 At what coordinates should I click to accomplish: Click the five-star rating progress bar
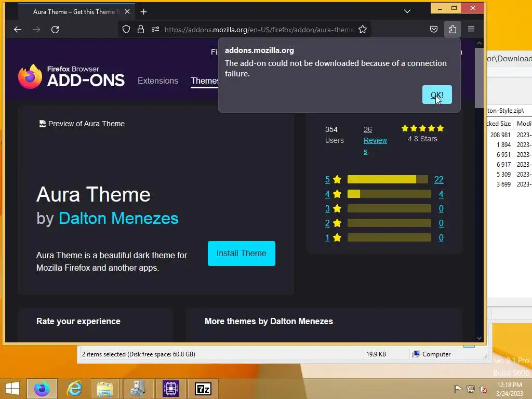point(388,179)
